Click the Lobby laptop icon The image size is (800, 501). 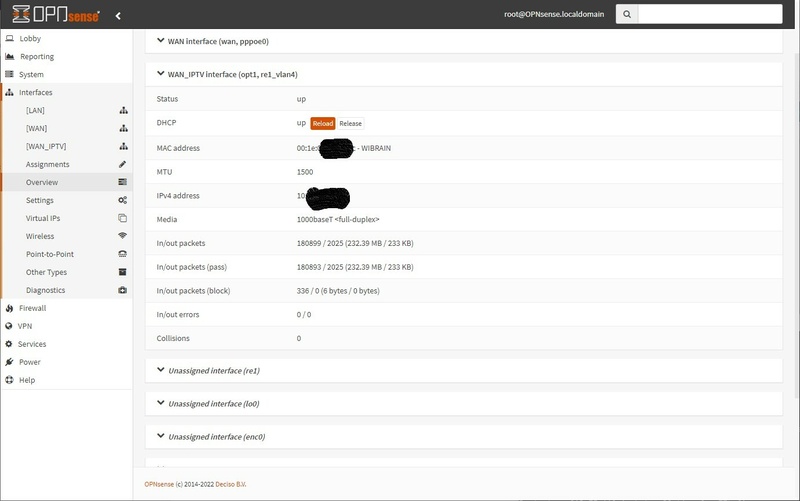[x=9, y=38]
